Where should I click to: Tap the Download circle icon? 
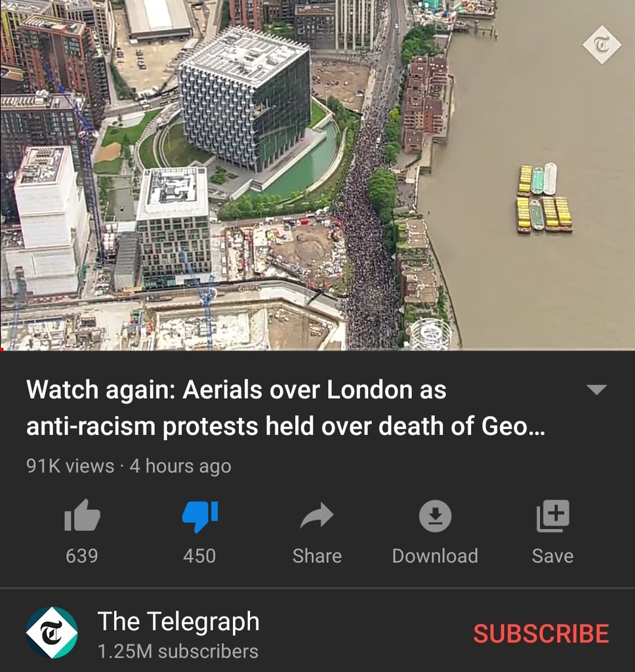click(435, 516)
